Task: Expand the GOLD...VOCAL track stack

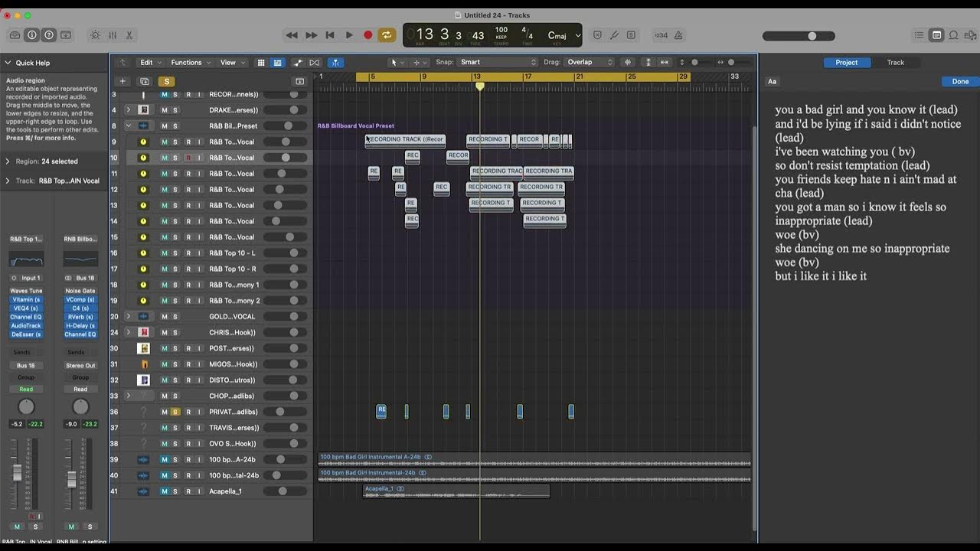Action: pyautogui.click(x=128, y=317)
